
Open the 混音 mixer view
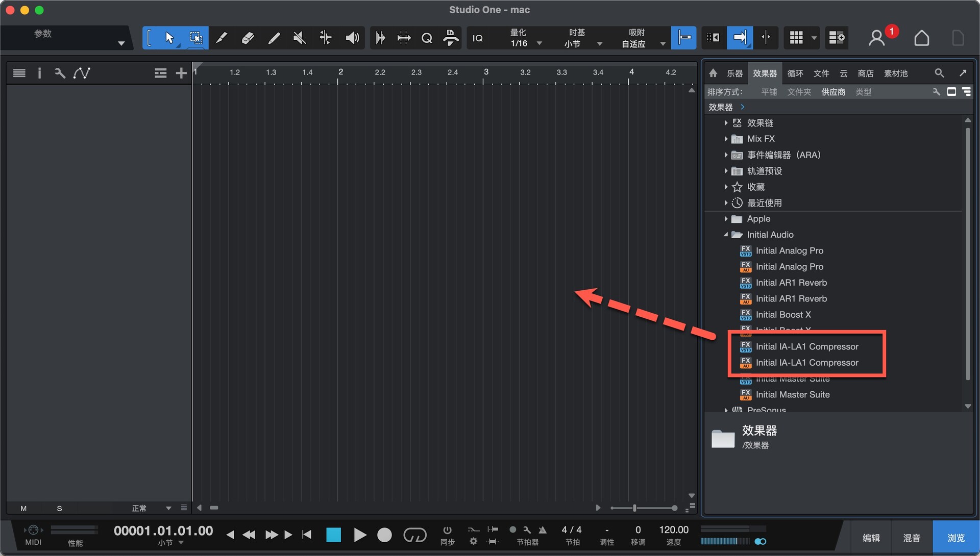pyautogui.click(x=912, y=538)
